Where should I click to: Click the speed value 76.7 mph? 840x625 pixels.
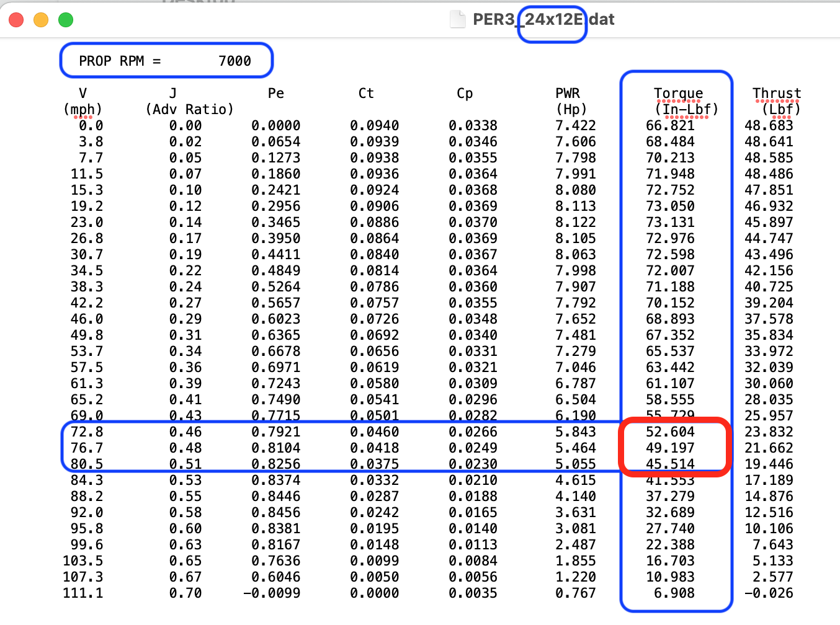tap(87, 448)
